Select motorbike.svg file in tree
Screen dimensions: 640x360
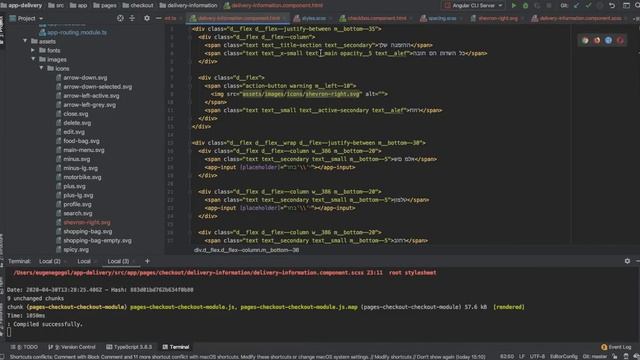(82, 177)
